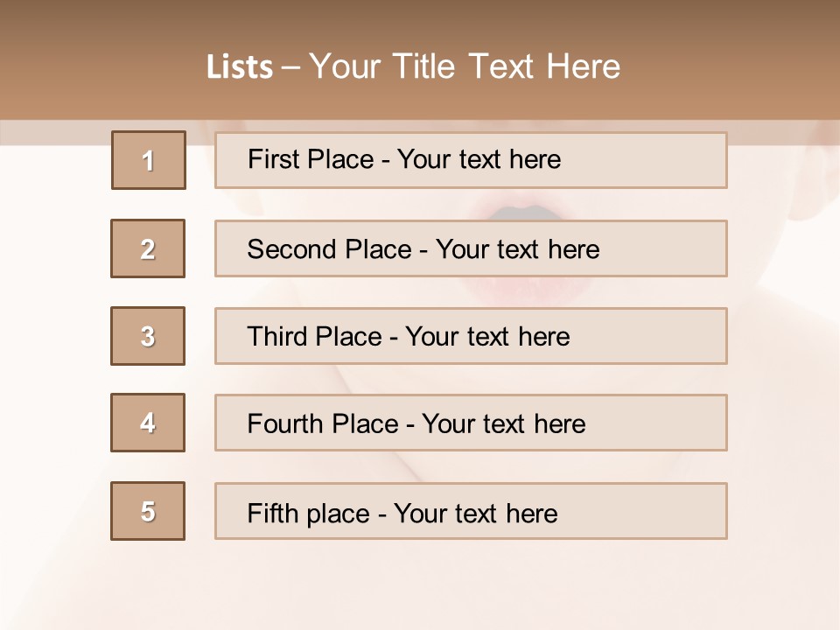The width and height of the screenshot is (840, 630).
Task: Click the word 'Fifth' in the list
Action: tap(272, 513)
